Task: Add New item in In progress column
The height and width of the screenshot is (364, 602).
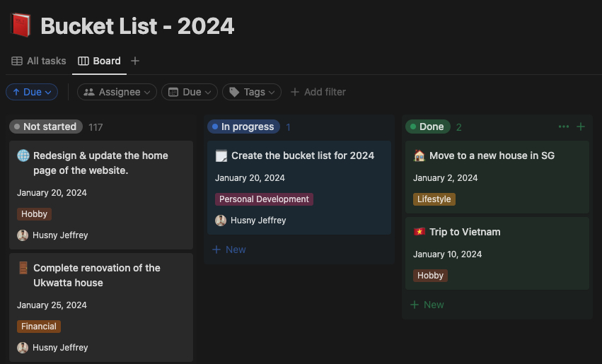Action: pyautogui.click(x=229, y=249)
